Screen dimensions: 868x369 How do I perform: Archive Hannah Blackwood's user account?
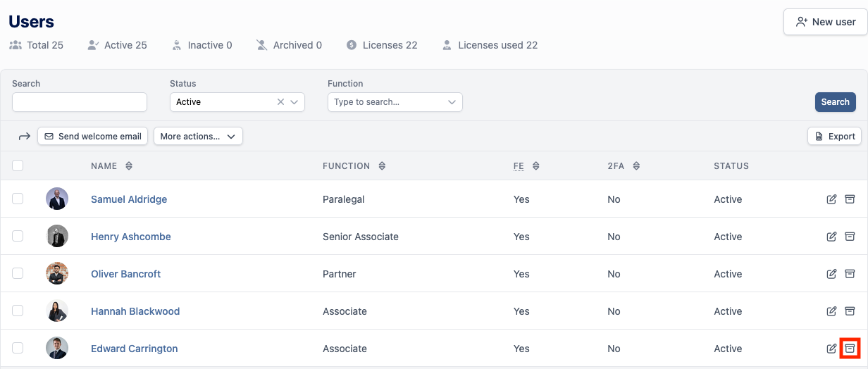850,311
